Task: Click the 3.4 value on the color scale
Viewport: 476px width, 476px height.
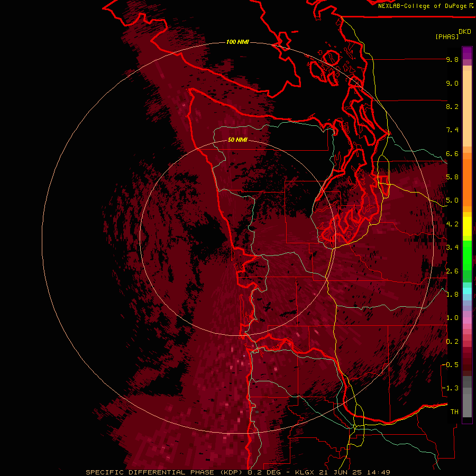Action: click(x=452, y=248)
